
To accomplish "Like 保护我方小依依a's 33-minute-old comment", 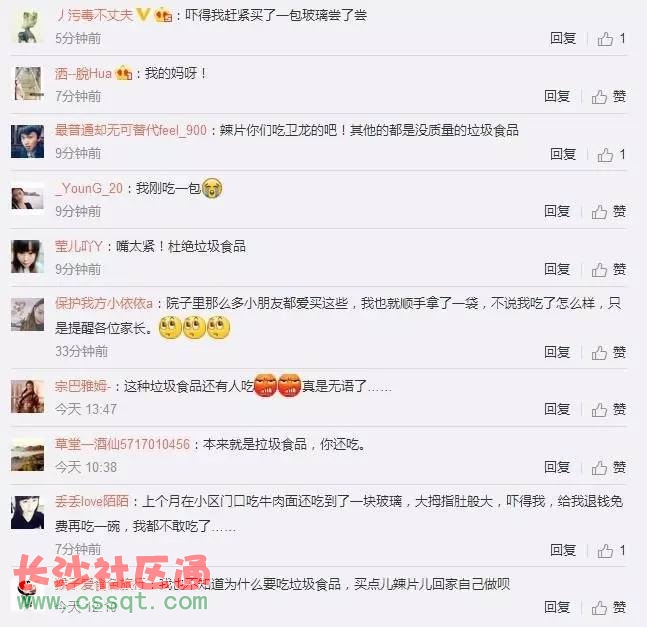I will click(609, 352).
